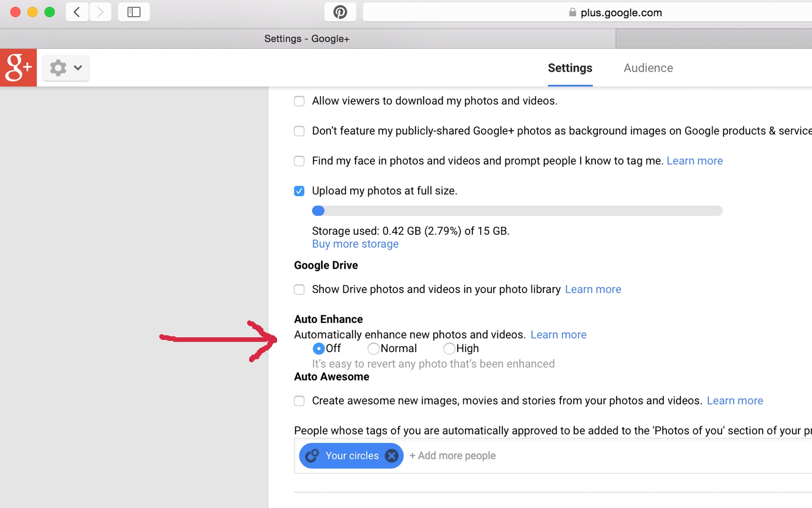Click the macOS yellow minimize button
Viewport: 812px width, 508px height.
pyautogui.click(x=32, y=12)
